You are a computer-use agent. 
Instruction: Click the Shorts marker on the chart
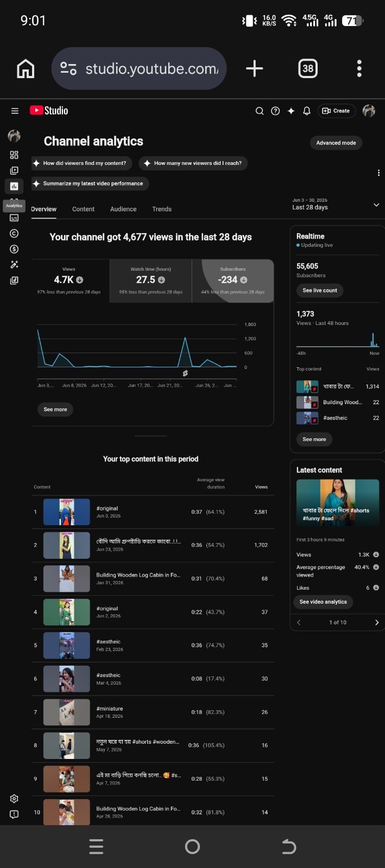click(185, 373)
